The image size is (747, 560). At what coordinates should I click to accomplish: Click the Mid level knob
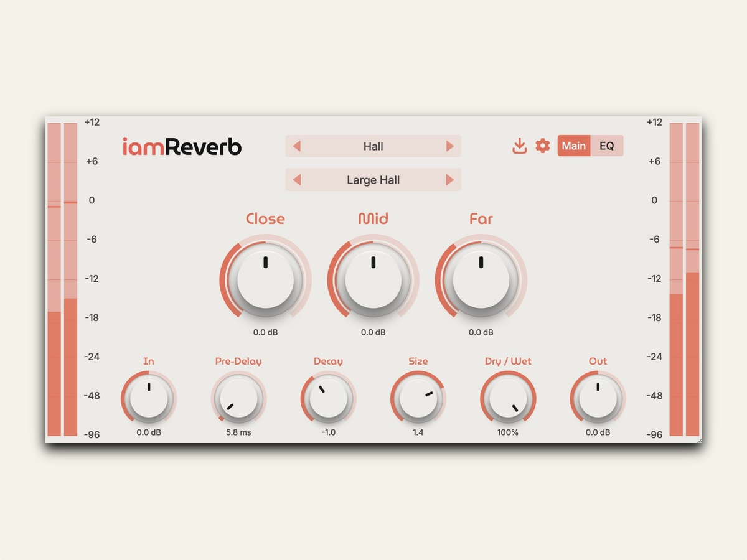374,279
